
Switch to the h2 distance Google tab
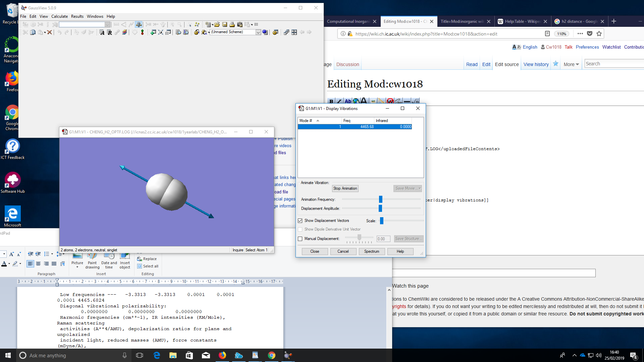(579, 21)
